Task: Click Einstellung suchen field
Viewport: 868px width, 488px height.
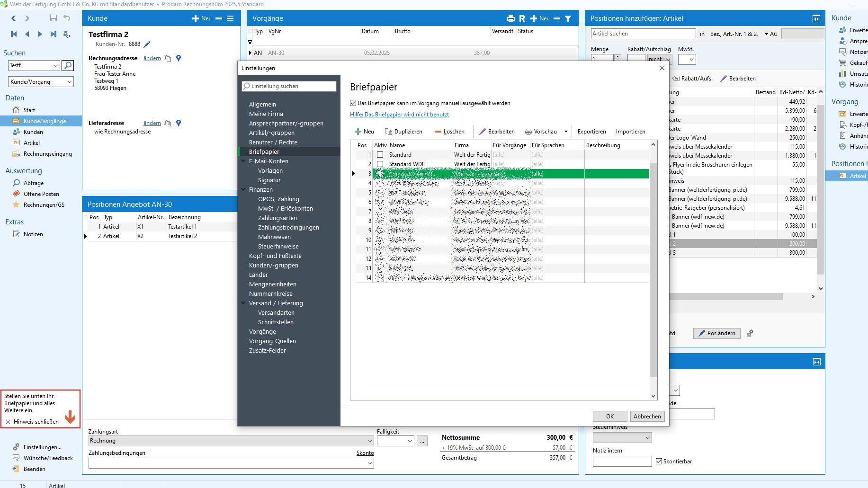Action: tap(289, 86)
